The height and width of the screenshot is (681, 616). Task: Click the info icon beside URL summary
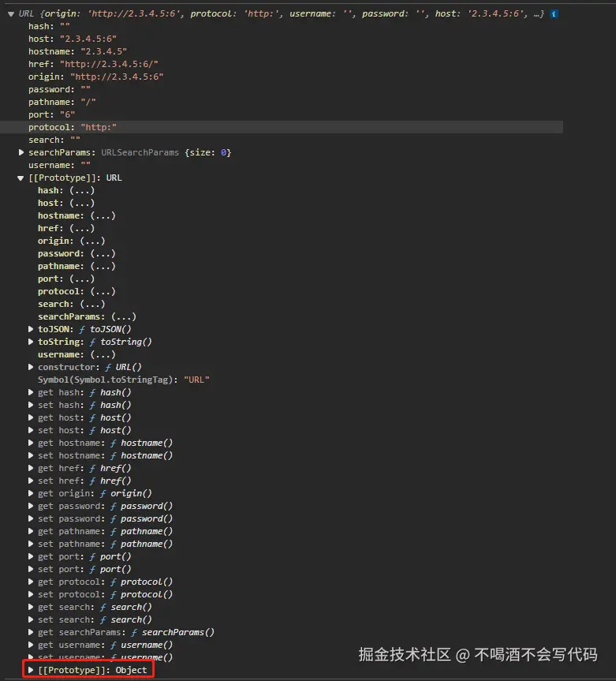554,14
